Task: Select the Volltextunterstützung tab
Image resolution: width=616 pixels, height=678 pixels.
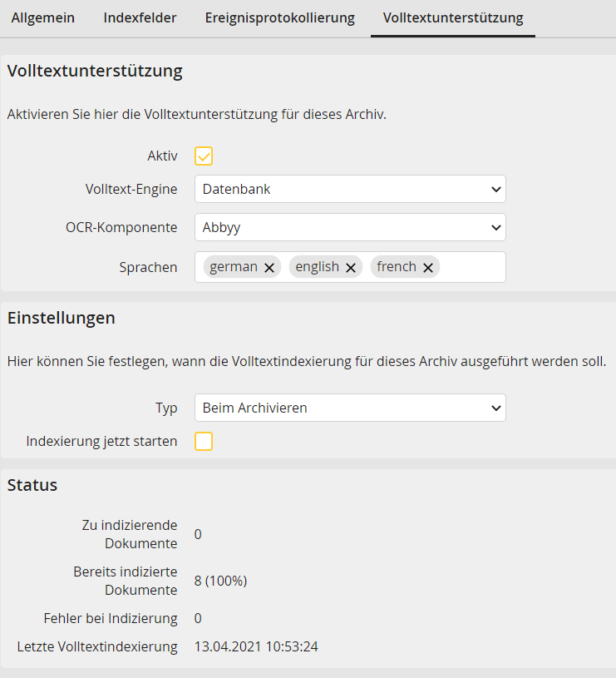Action: tap(452, 17)
